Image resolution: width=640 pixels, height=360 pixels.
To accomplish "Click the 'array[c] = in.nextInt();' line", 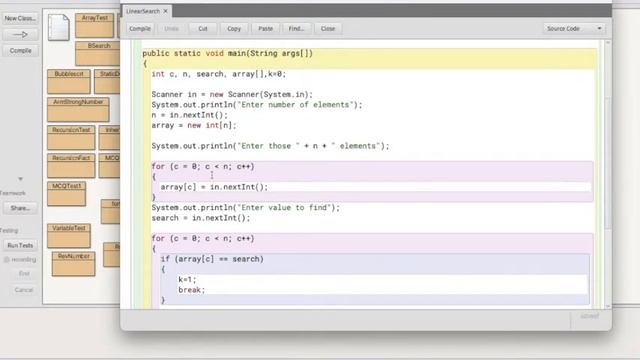I will pos(214,187).
